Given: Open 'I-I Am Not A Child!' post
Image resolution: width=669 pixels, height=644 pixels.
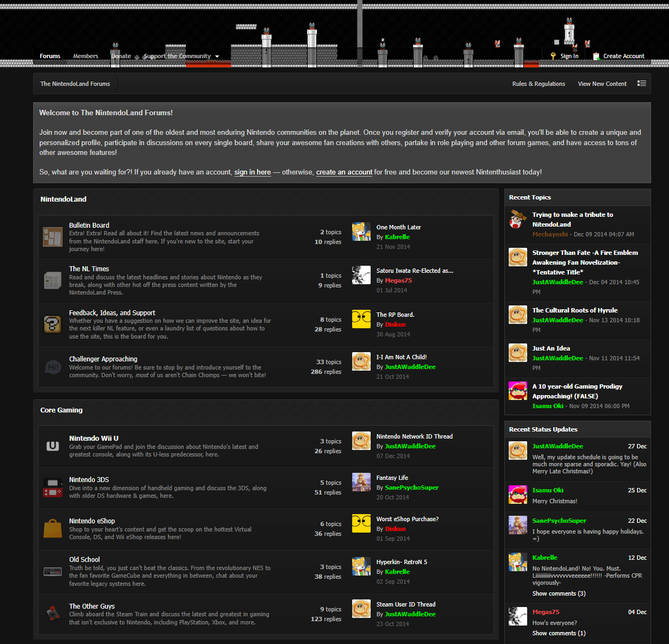Looking at the screenshot, I should [x=402, y=357].
